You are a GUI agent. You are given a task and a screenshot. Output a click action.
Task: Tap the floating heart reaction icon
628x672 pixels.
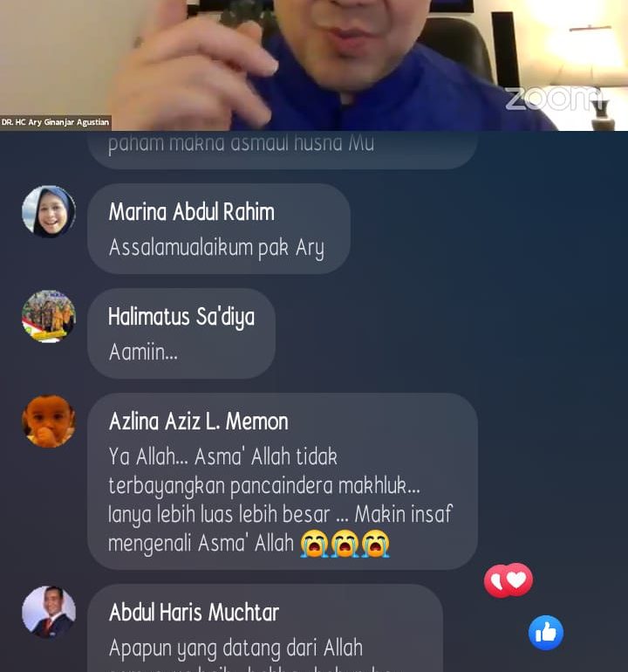pyautogui.click(x=509, y=580)
